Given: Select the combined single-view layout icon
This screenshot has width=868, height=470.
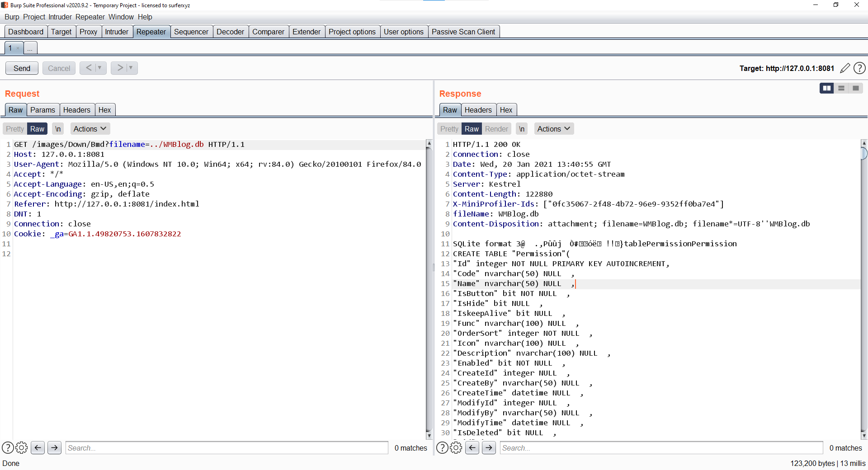Looking at the screenshot, I should point(856,88).
